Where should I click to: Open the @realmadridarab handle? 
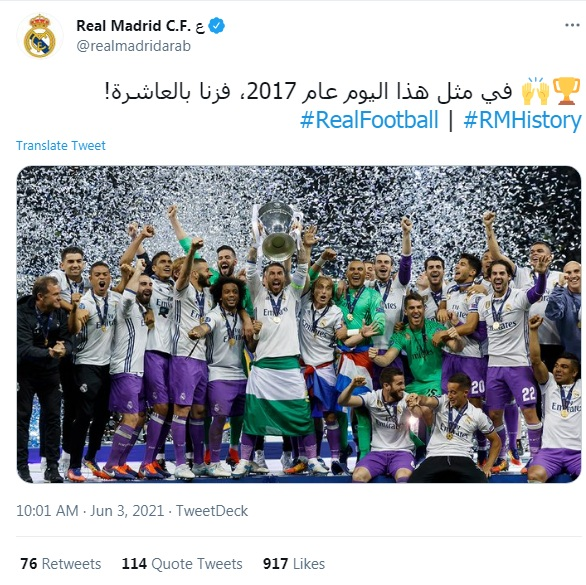[x=134, y=46]
